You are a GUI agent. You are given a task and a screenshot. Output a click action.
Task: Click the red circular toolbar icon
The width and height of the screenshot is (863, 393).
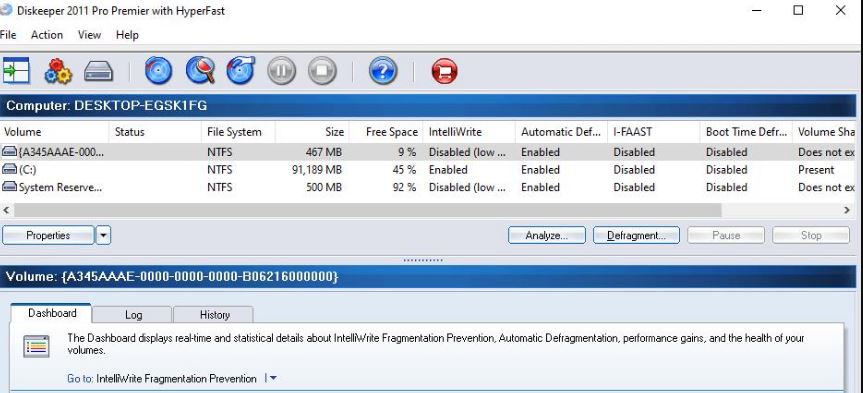445,71
